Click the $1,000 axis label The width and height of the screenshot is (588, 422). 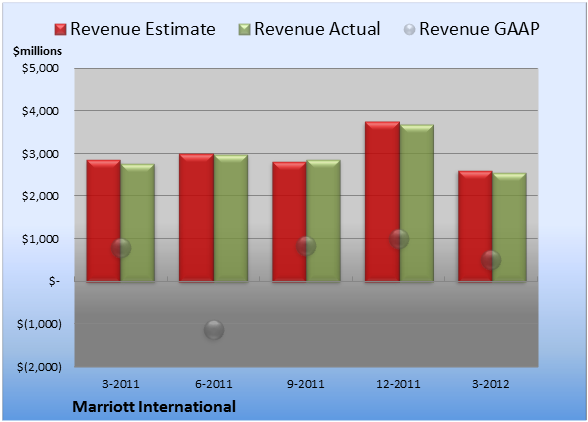pyautogui.click(x=40, y=239)
